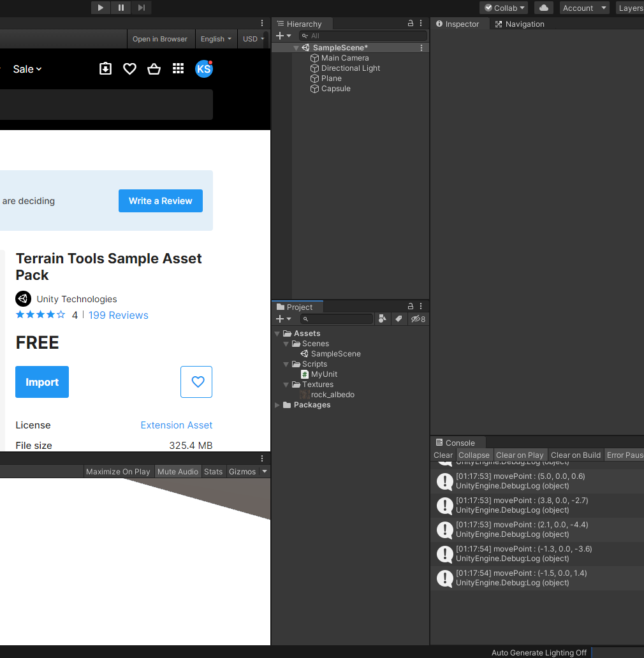Expand the Packages folder
Viewport: 644px width, 658px height.
(x=277, y=405)
